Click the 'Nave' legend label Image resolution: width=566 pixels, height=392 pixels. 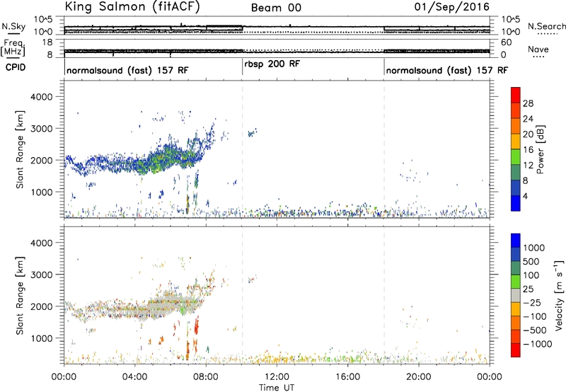538,50
